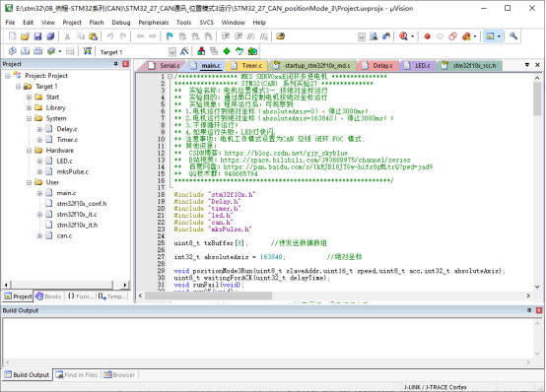Image resolution: width=546 pixels, height=392 pixels.
Task: Switch to the Find In Files output tab
Action: 77,375
